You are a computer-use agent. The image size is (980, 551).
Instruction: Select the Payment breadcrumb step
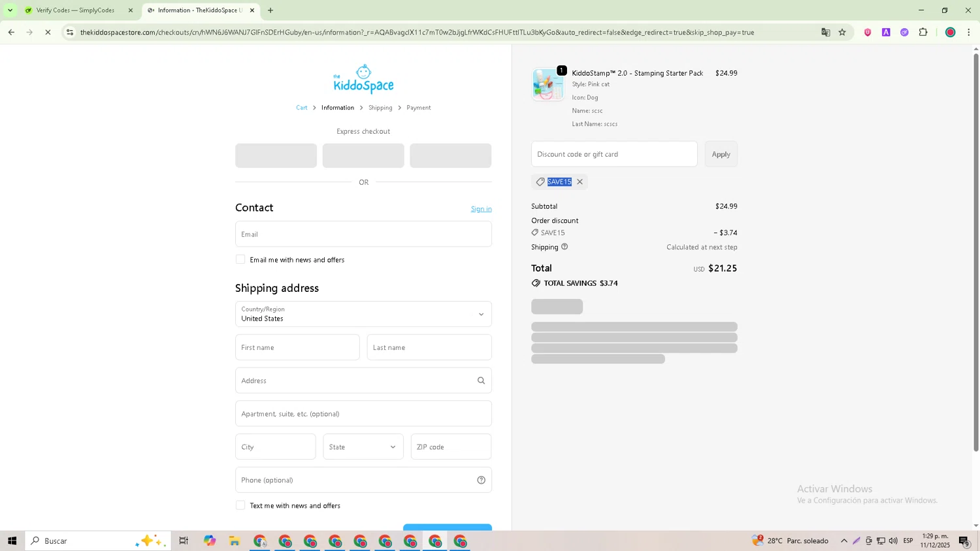(x=419, y=108)
